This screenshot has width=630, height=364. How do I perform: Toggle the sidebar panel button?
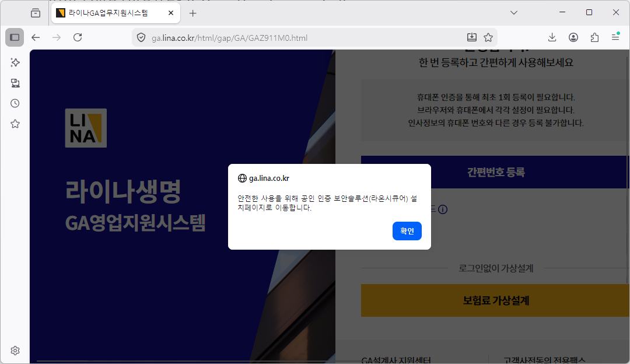15,37
